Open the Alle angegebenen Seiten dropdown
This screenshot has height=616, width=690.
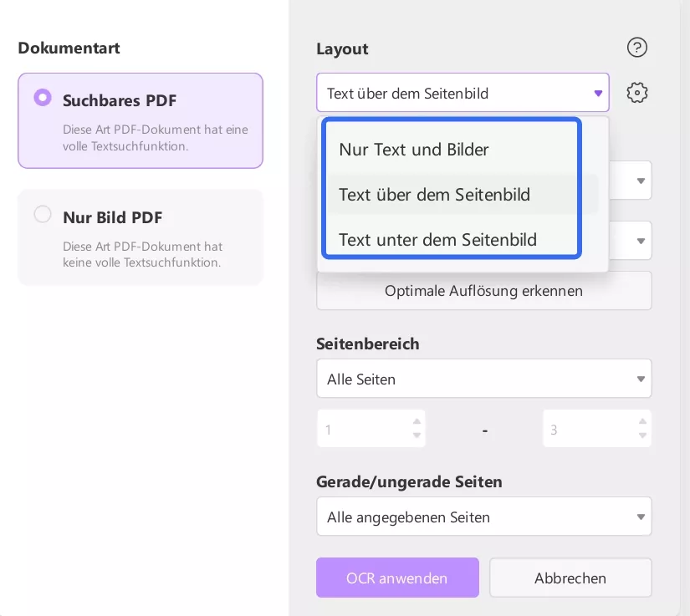(x=484, y=517)
